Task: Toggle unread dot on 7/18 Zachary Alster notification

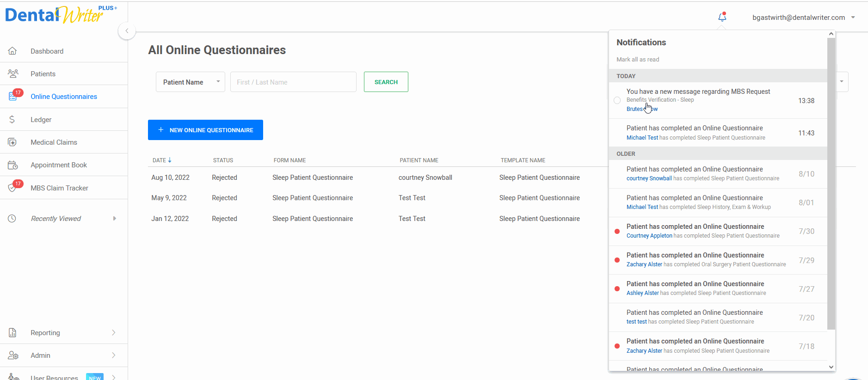Action: [617, 346]
